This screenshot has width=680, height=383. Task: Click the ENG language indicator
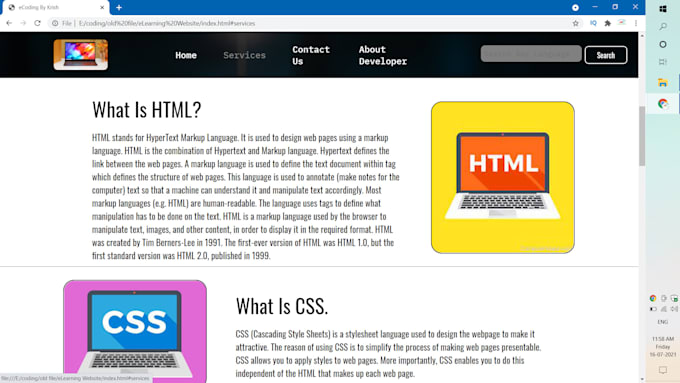pos(663,322)
